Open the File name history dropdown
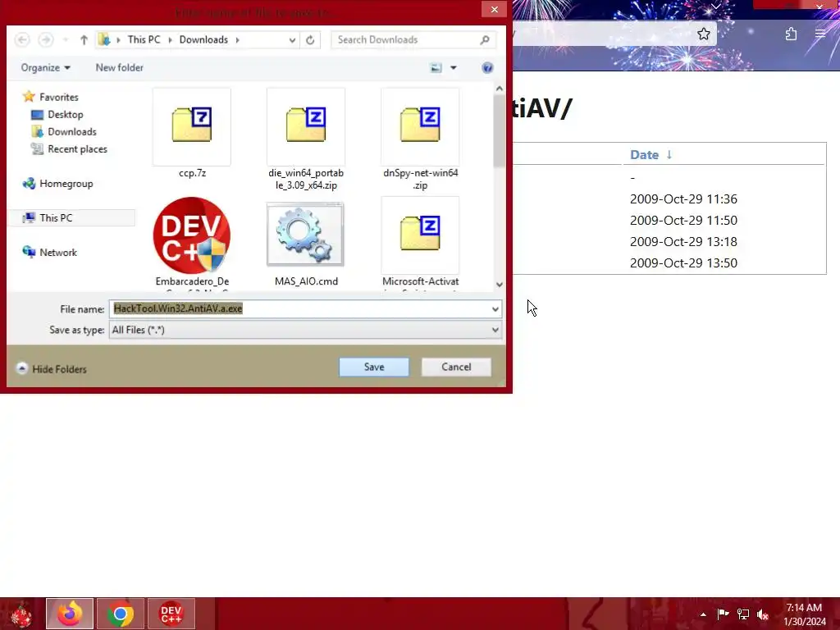 pos(495,309)
